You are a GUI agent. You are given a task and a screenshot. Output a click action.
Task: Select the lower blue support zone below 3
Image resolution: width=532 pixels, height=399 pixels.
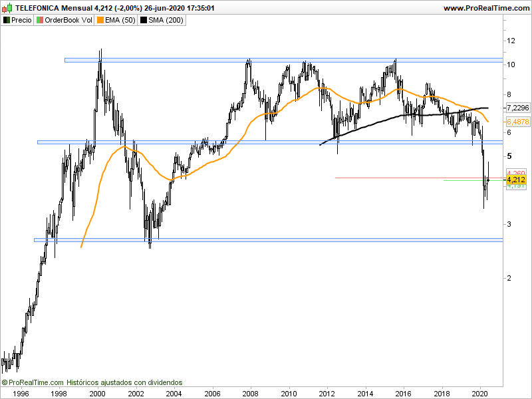[x=269, y=240]
